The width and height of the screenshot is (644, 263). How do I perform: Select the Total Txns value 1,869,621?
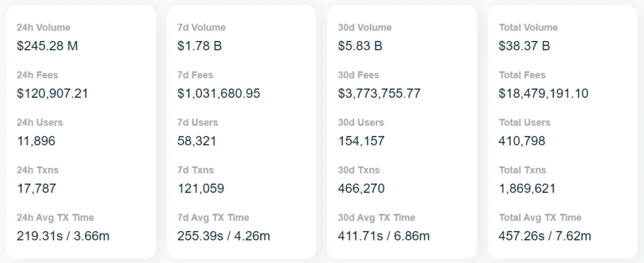(x=527, y=189)
